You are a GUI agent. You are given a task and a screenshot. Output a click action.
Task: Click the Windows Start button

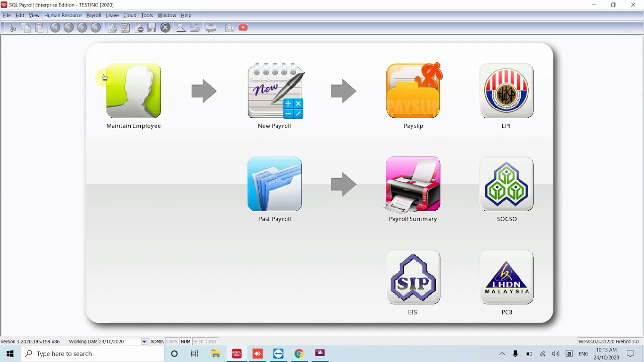click(x=10, y=354)
